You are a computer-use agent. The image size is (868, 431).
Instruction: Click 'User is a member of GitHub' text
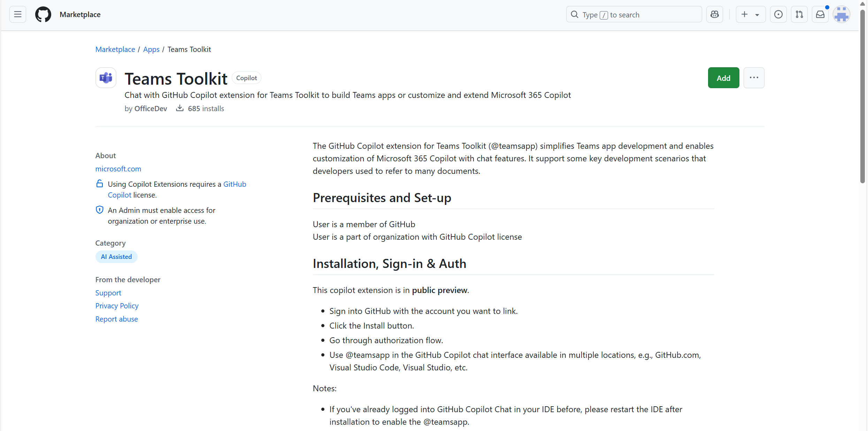pos(364,224)
